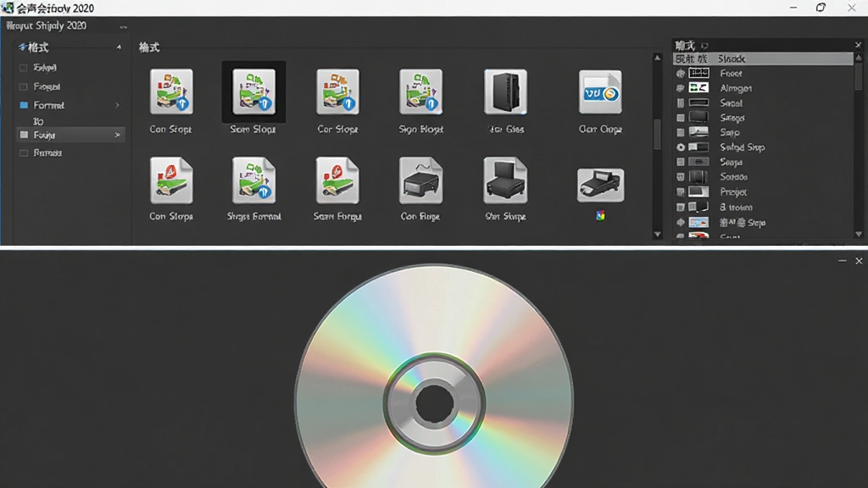Click the 'Snael' row thumbnail

(x=698, y=103)
